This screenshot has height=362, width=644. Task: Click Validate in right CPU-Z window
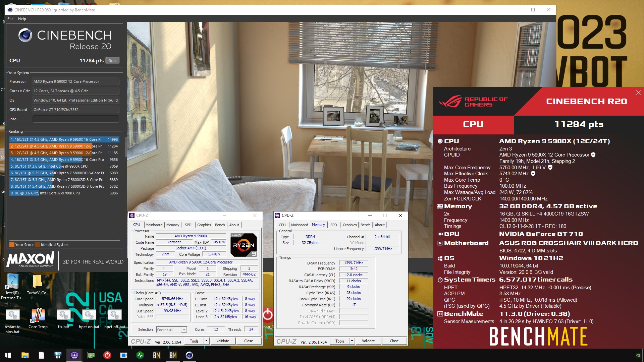click(368, 341)
